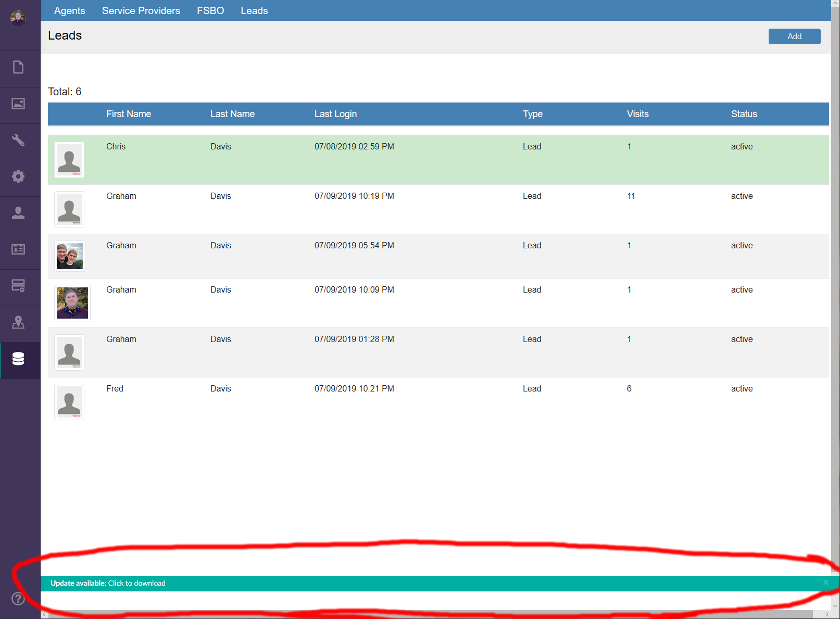Screen dimensions: 840x619
Task: Open the map pin location sidebar icon
Action: (18, 322)
